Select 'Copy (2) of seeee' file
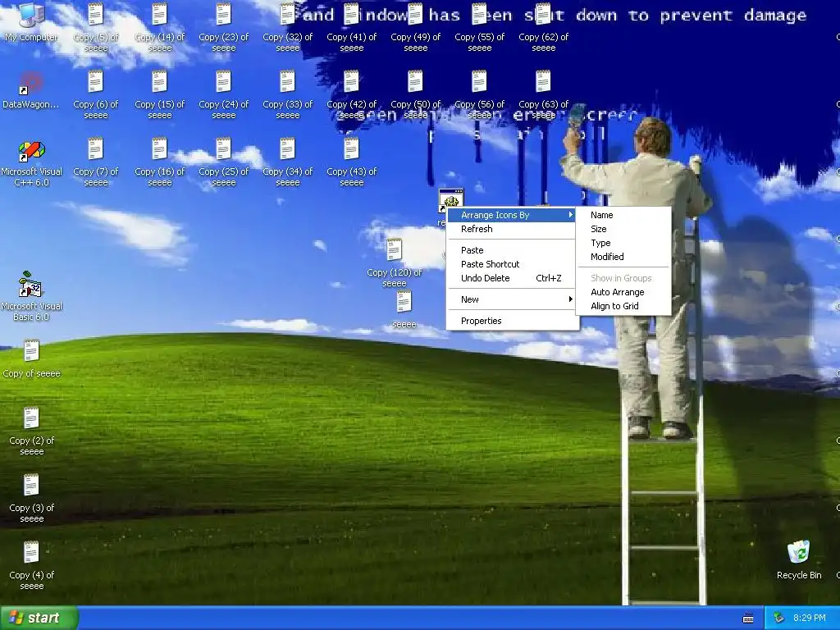840x630 pixels. click(32, 431)
